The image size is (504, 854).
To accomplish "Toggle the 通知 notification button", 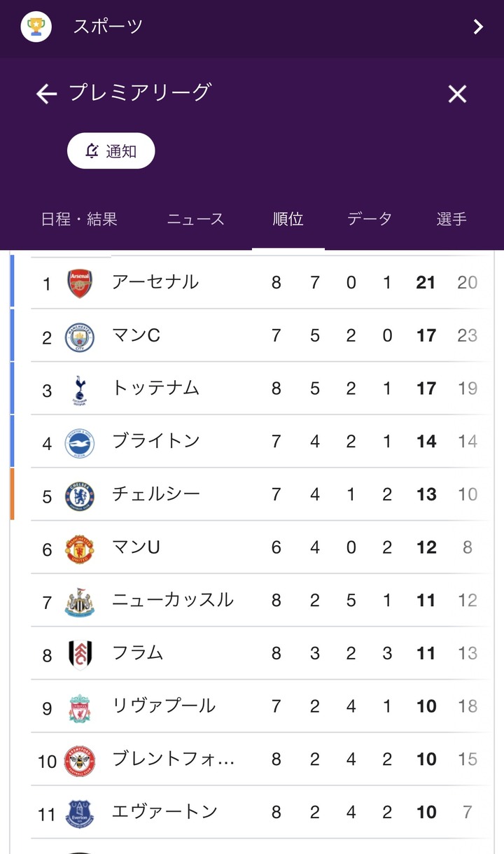I will [x=111, y=150].
